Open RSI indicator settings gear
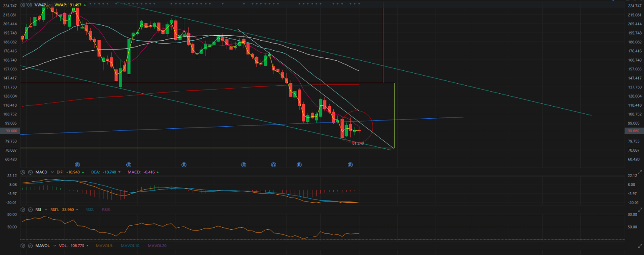Viewport: 644px width, 255px height. [x=23, y=210]
